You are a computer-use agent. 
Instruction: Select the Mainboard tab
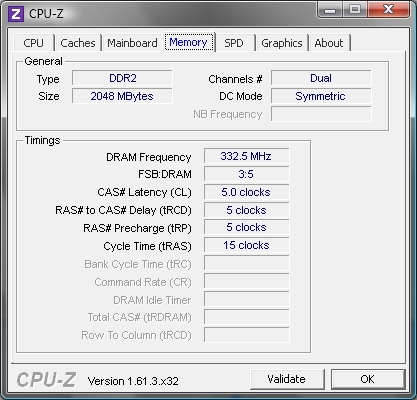132,43
